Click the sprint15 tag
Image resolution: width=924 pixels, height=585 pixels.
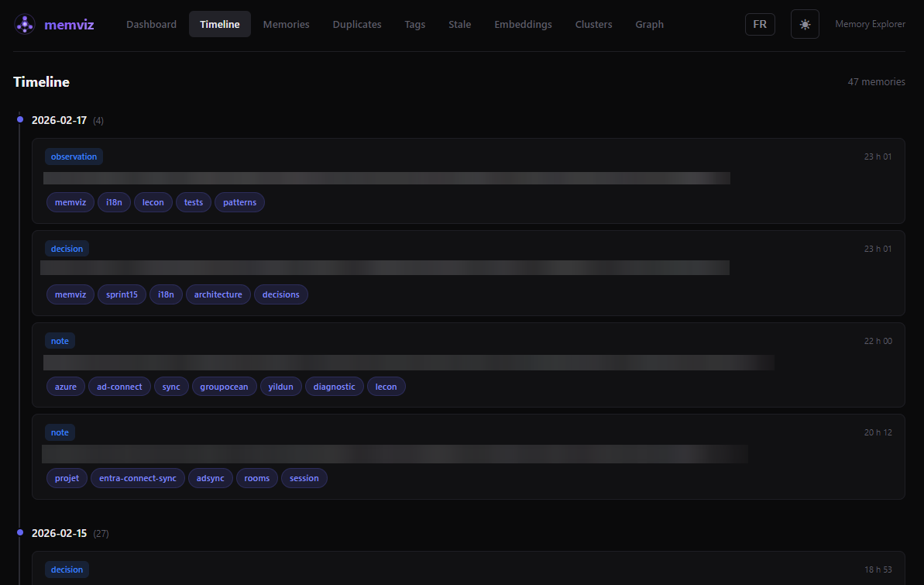click(122, 295)
